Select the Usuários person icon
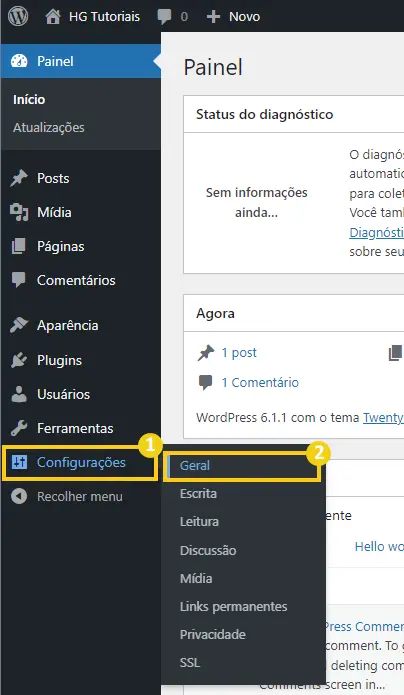The height and width of the screenshot is (695, 404). coord(19,394)
